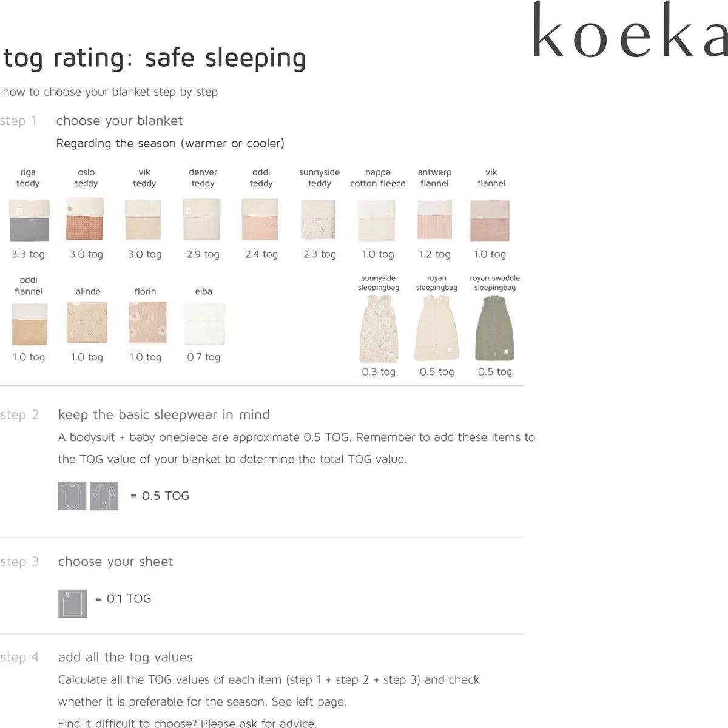Select the florin flower blanket image
This screenshot has width=728, height=728.
click(x=145, y=323)
